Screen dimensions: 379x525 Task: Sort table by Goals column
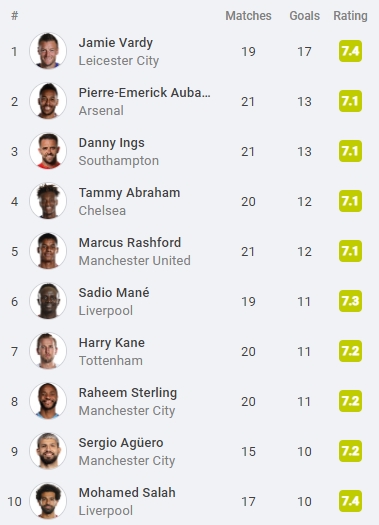point(304,16)
